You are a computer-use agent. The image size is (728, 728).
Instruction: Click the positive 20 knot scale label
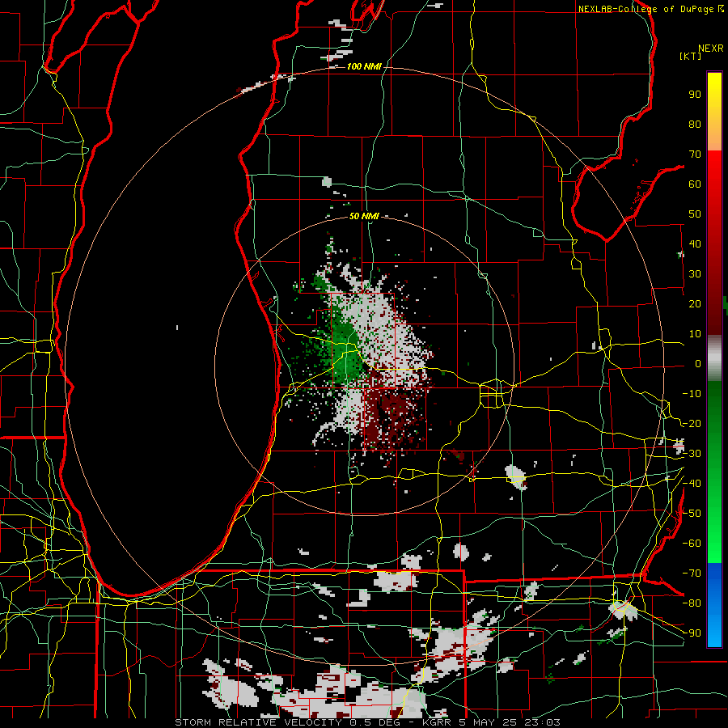[695, 303]
